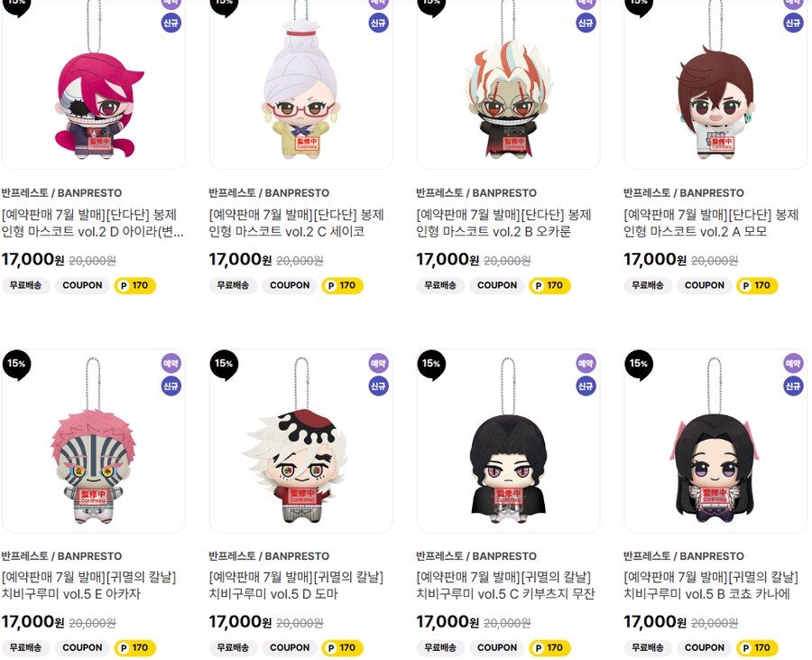Open the Kocho Kanae plush image

pyautogui.click(x=715, y=441)
